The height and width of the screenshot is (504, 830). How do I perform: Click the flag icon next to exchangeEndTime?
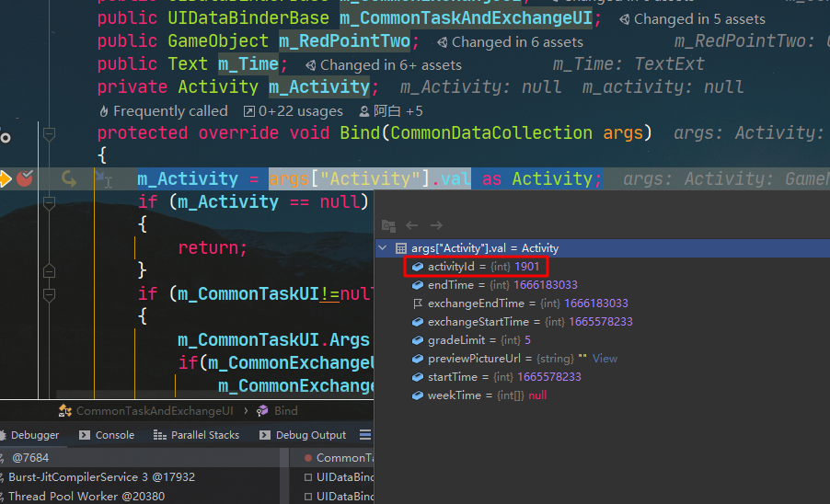point(418,304)
